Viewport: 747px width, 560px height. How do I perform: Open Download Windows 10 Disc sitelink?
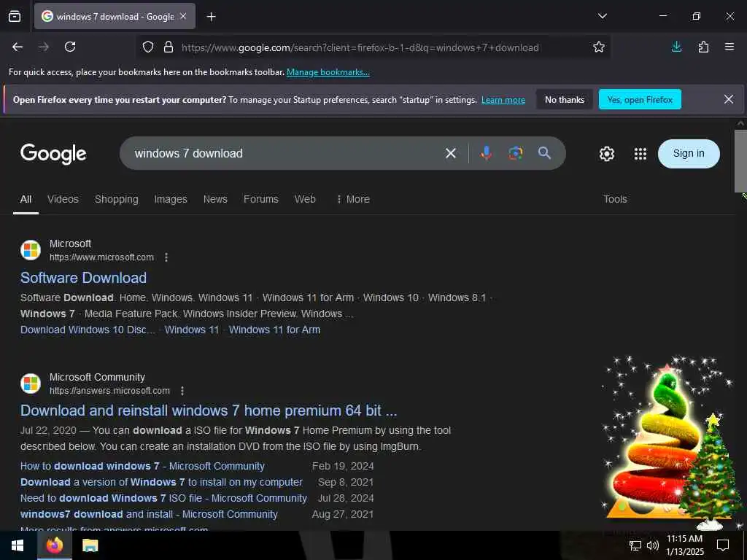(88, 330)
